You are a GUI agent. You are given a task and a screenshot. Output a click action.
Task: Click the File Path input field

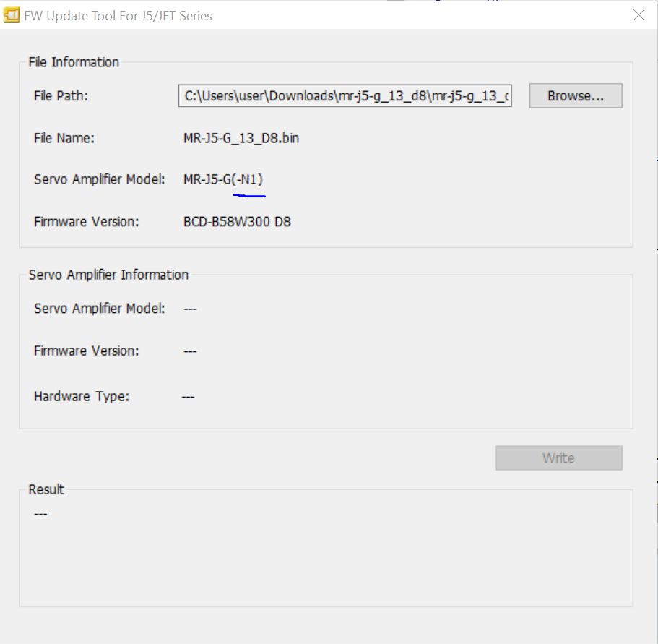[x=345, y=95]
